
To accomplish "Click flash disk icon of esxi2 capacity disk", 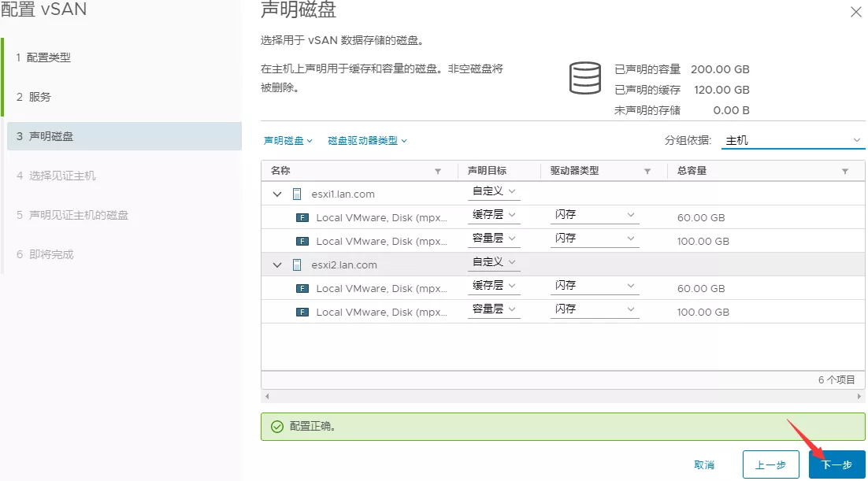I will (302, 312).
